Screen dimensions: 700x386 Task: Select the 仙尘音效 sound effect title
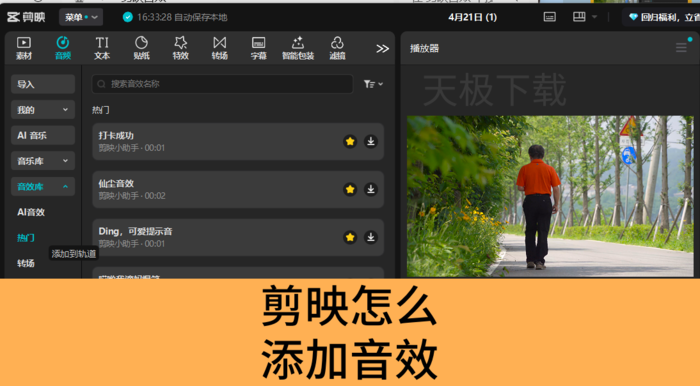tap(116, 183)
